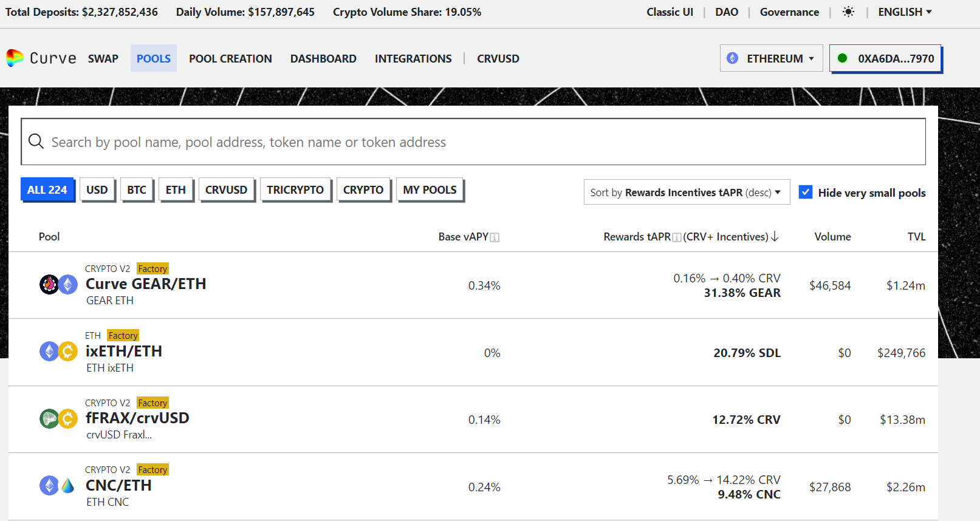Toggle the light/dark theme sun icon
Image resolution: width=980 pixels, height=521 pixels.
[x=848, y=12]
